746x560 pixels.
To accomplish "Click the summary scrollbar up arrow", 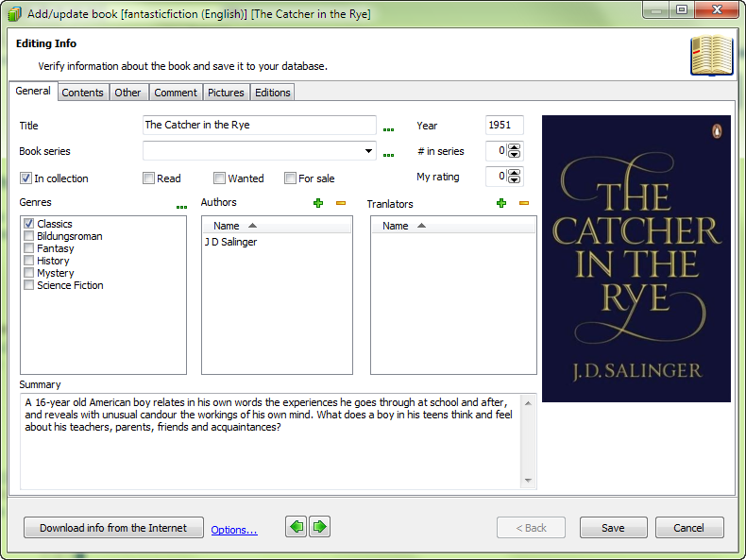I will [x=528, y=403].
